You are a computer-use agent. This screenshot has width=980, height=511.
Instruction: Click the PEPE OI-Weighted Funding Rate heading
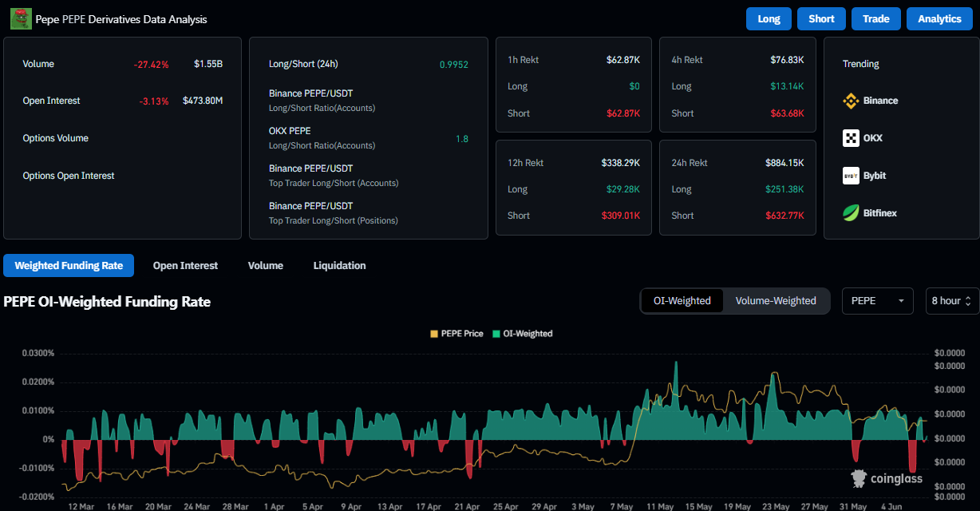[107, 302]
